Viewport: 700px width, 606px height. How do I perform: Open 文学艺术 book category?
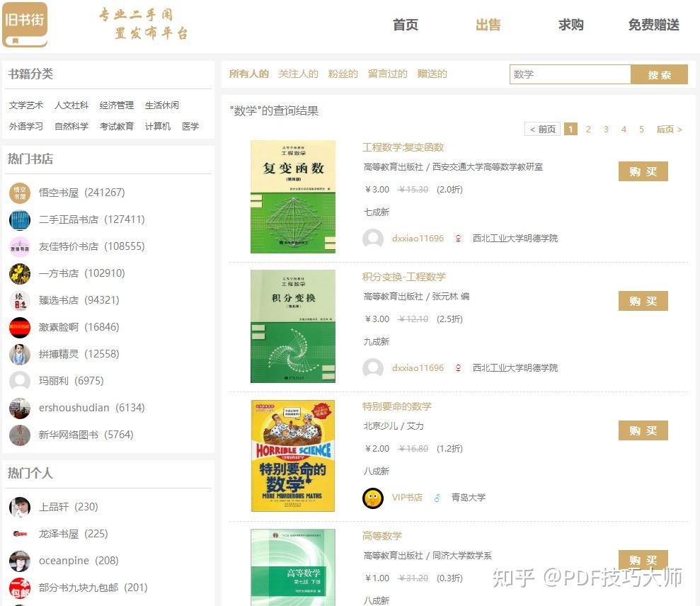point(26,105)
